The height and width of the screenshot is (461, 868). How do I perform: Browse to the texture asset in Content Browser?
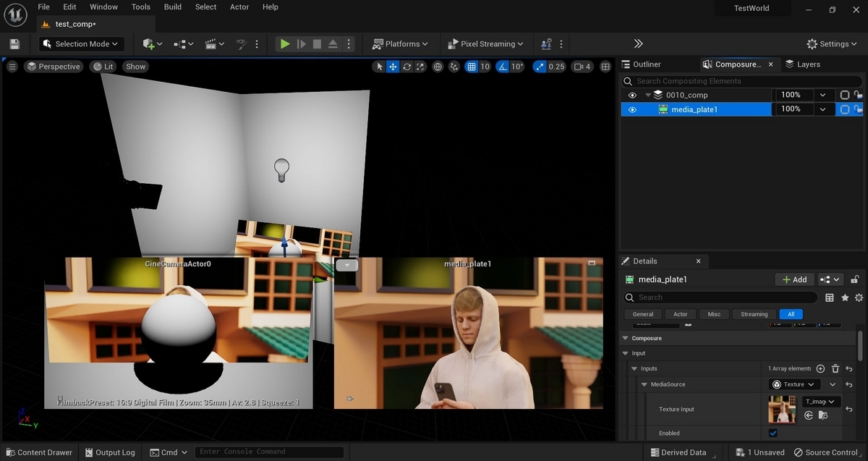tap(823, 415)
